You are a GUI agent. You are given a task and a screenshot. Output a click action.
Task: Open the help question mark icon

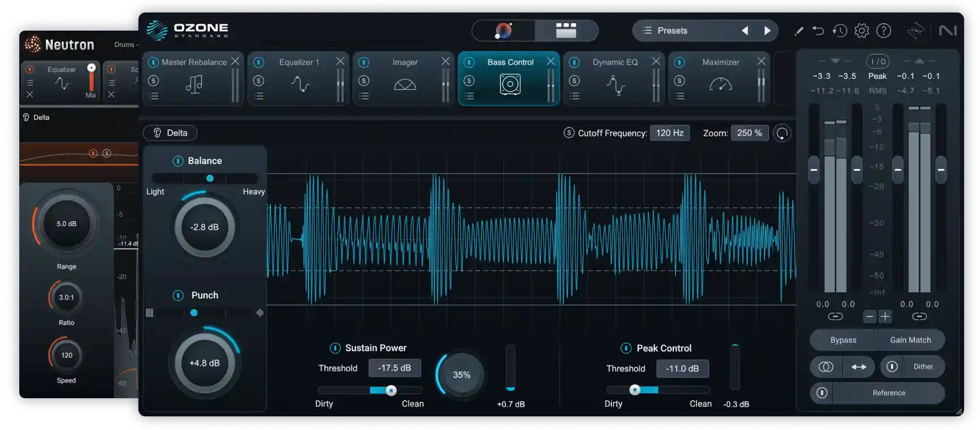tap(884, 31)
